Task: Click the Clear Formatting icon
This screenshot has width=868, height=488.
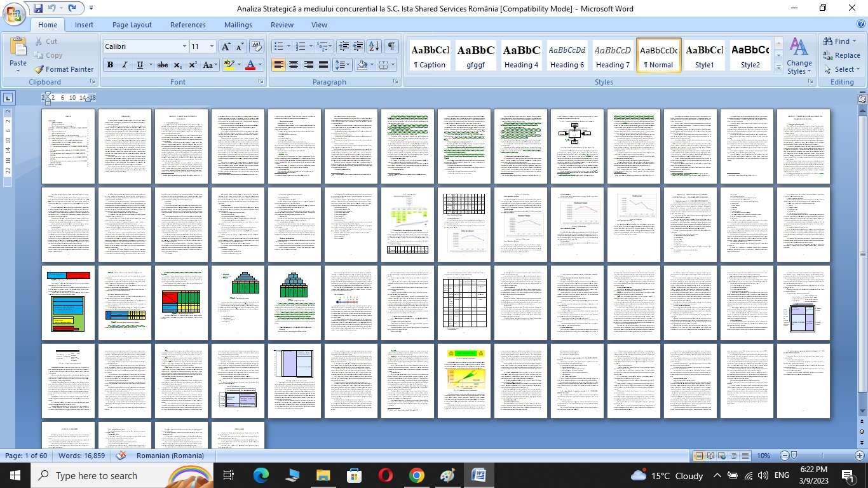Action: pos(257,46)
